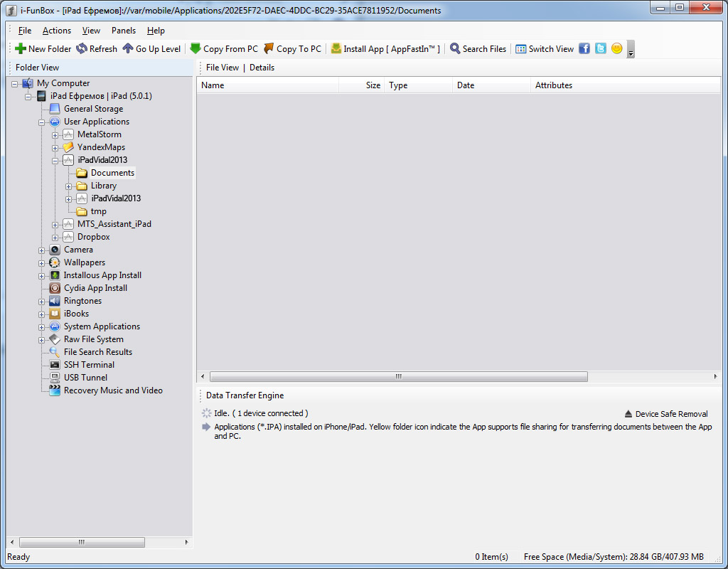This screenshot has width=728, height=569.
Task: Click file list horizontal scrollbar thumb
Action: 399,376
